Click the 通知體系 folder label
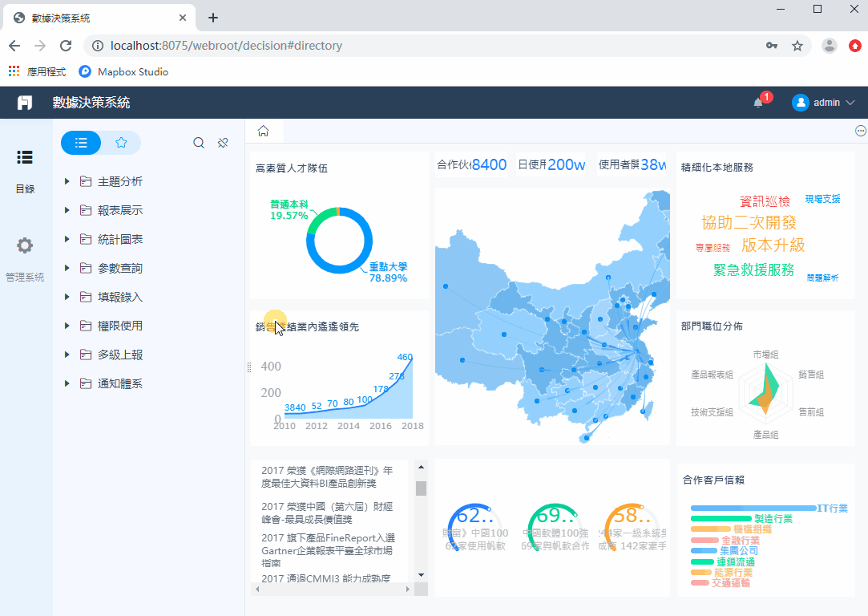The image size is (868, 616). click(x=119, y=383)
